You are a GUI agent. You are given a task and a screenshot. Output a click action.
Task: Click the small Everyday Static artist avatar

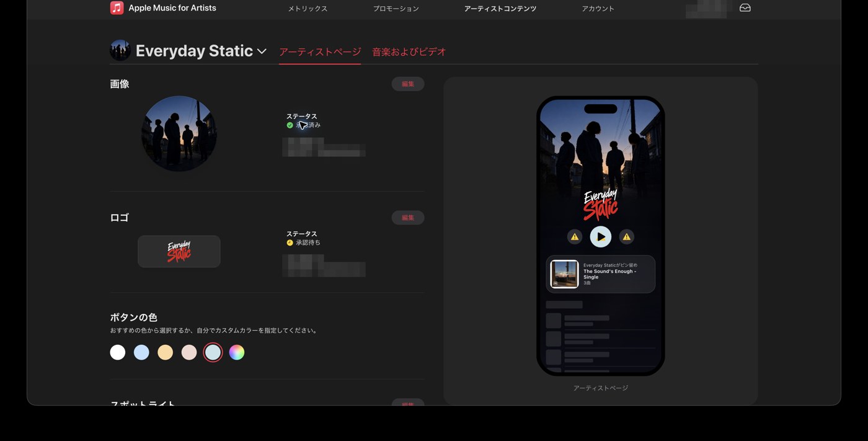(120, 51)
